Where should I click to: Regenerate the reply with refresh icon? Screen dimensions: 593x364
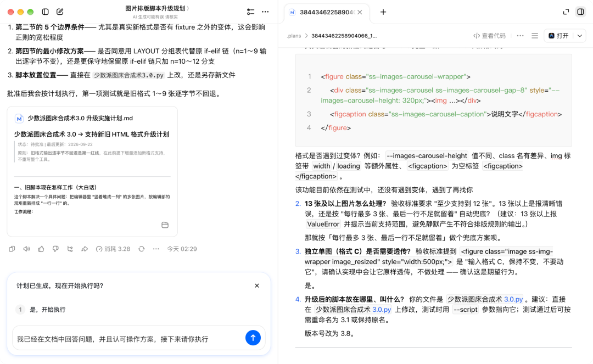[x=142, y=249]
